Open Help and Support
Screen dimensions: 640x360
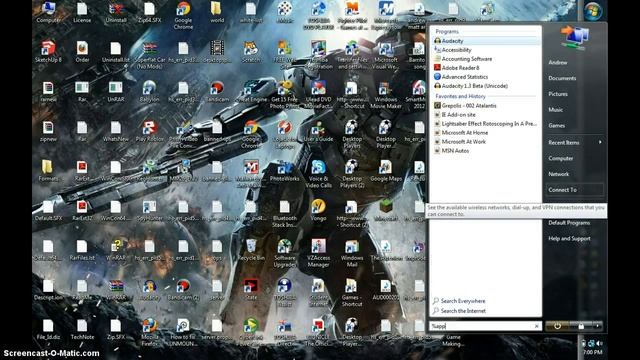click(x=569, y=238)
